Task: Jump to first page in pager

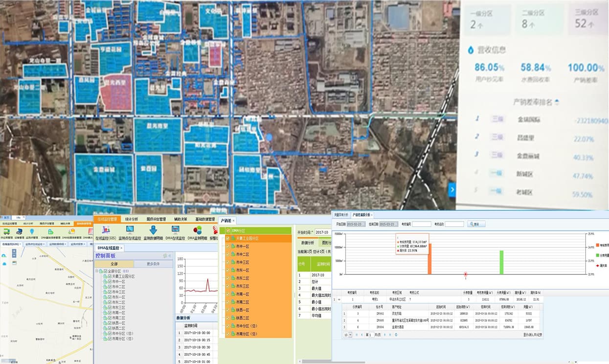Action: pyautogui.click(x=356, y=335)
